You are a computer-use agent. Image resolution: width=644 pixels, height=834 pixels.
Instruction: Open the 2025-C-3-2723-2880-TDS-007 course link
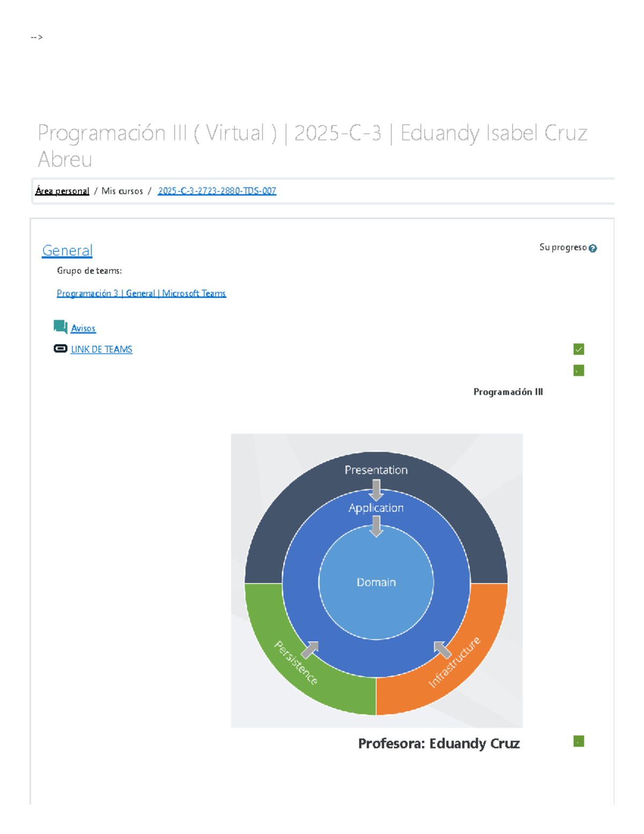[x=217, y=191]
